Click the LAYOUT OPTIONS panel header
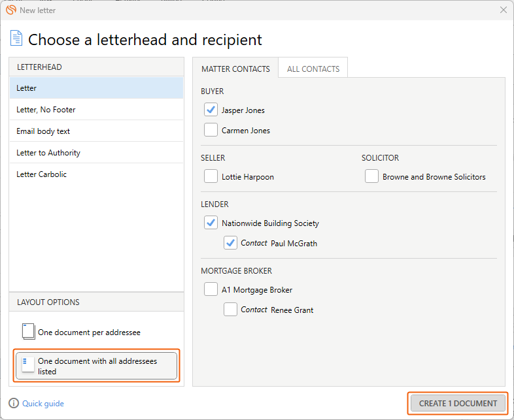 coord(96,302)
